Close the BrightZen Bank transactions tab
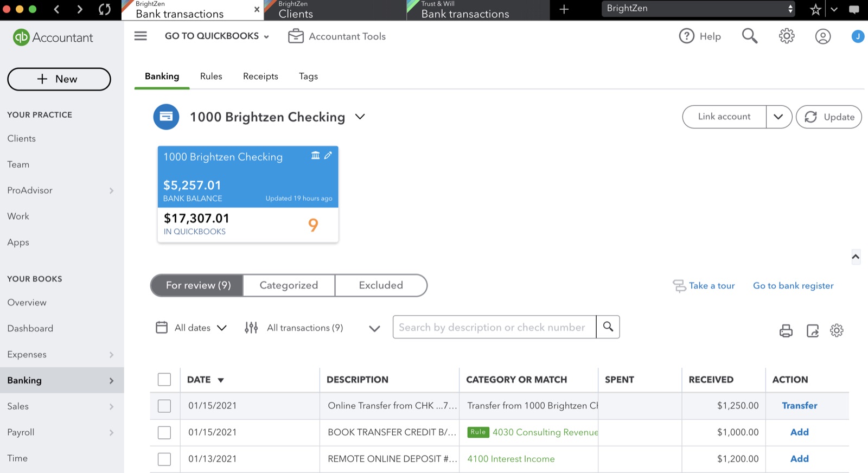868x473 pixels. (257, 10)
